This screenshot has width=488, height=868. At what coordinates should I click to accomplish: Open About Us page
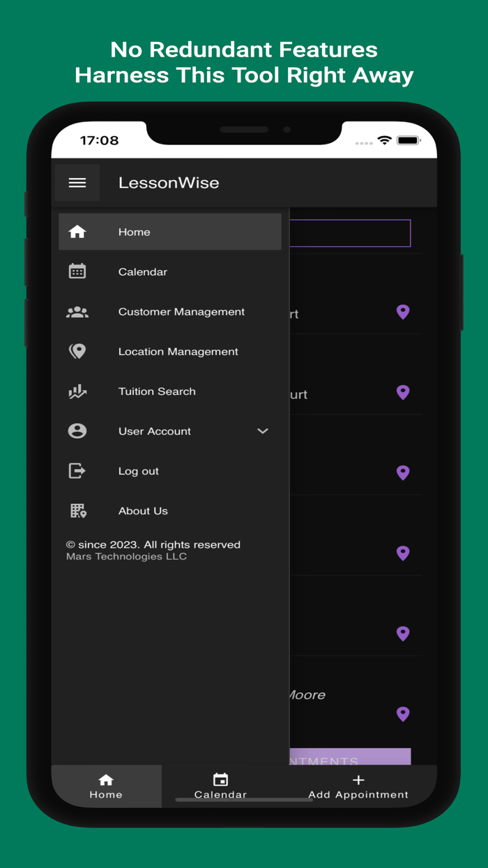pos(170,511)
